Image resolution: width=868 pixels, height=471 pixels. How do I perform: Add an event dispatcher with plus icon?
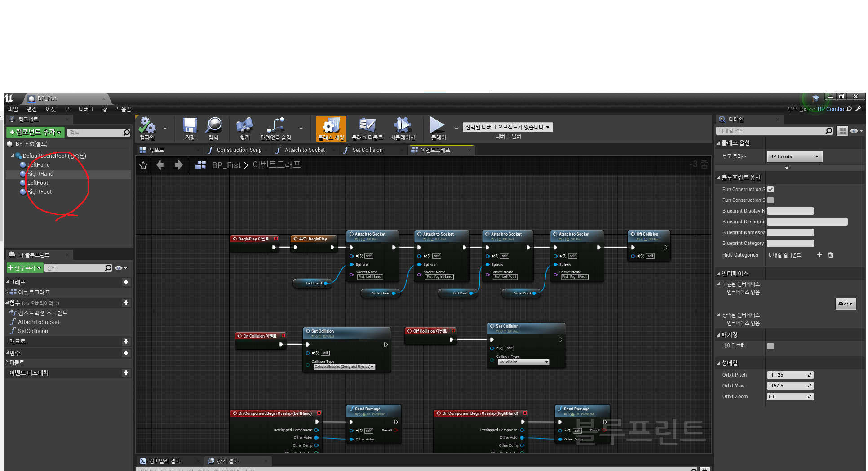pos(126,373)
